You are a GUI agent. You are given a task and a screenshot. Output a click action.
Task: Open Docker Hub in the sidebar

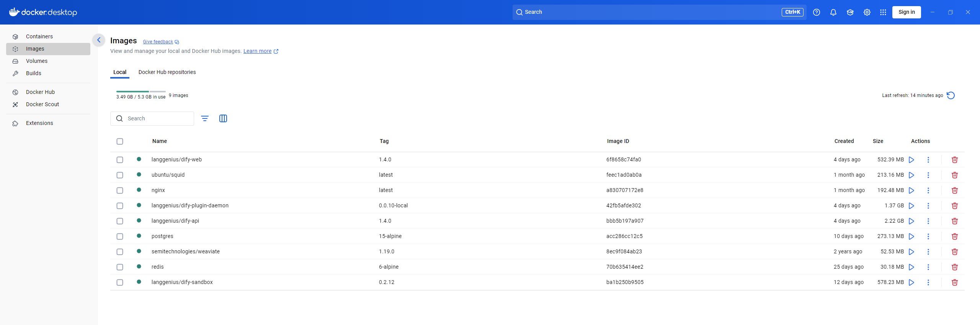[48, 92]
